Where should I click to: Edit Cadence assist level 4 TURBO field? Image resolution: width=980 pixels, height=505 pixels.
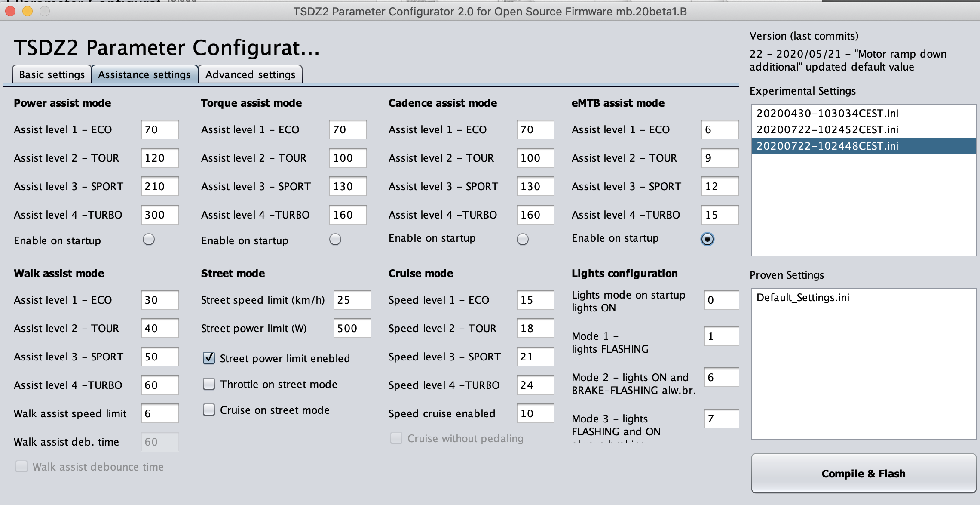coord(535,215)
